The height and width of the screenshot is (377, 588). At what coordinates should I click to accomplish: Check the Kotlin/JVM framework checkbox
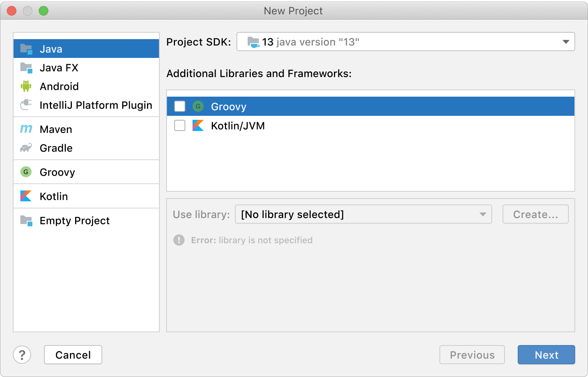pos(180,126)
